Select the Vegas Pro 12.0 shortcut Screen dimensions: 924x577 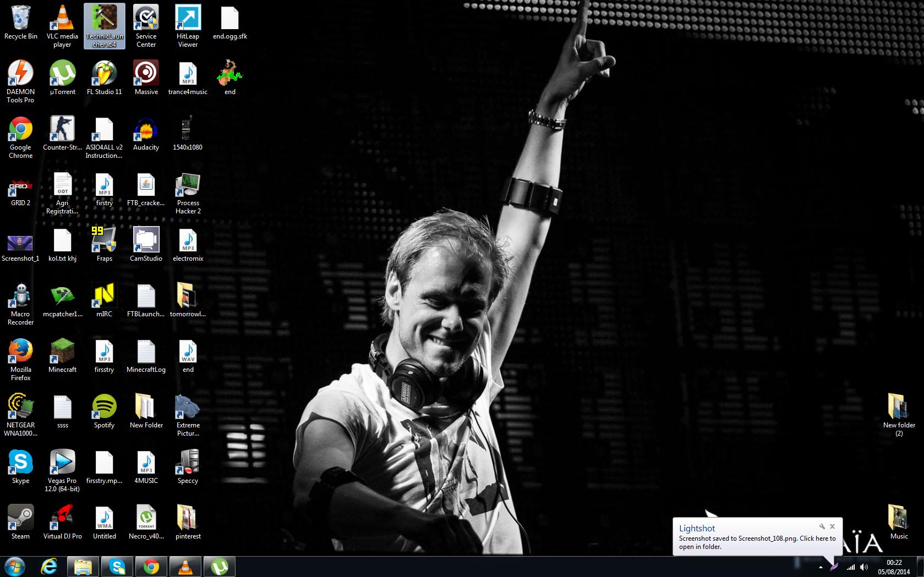point(62,471)
